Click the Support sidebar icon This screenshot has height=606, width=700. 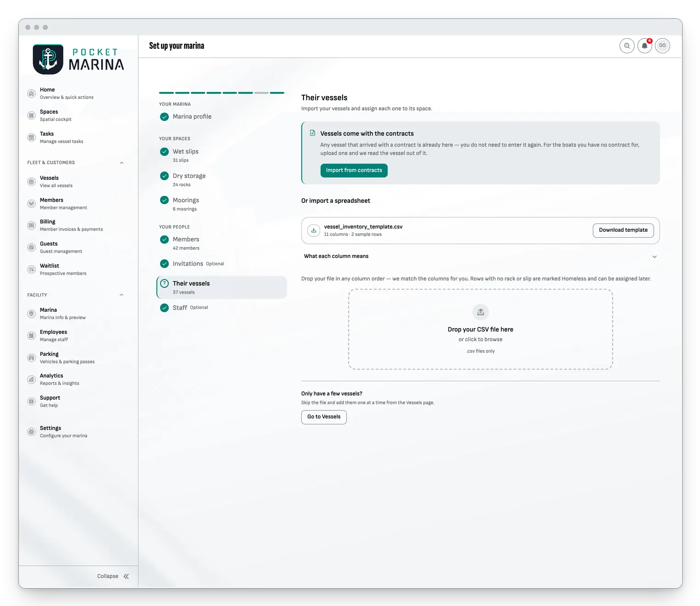click(x=31, y=401)
